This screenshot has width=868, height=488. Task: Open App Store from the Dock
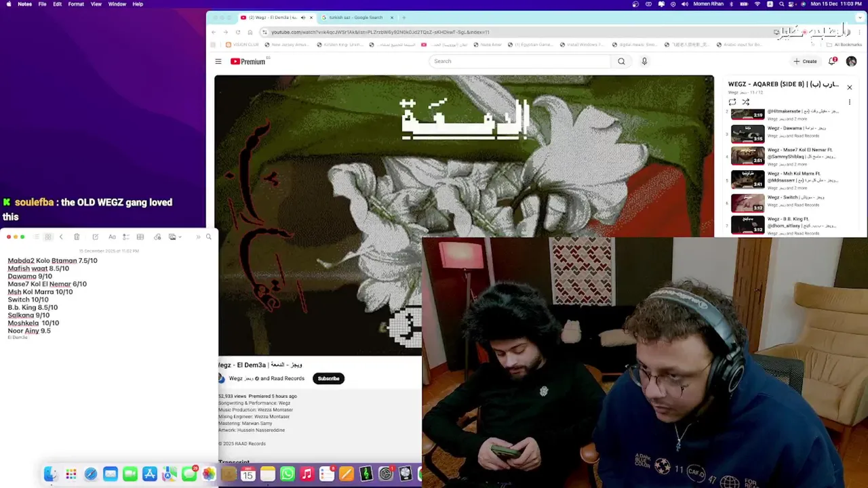[150, 474]
